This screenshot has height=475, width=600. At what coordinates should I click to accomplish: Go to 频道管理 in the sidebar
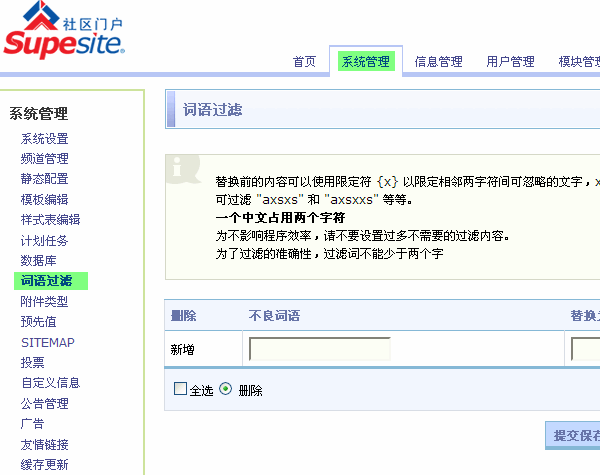(45, 159)
